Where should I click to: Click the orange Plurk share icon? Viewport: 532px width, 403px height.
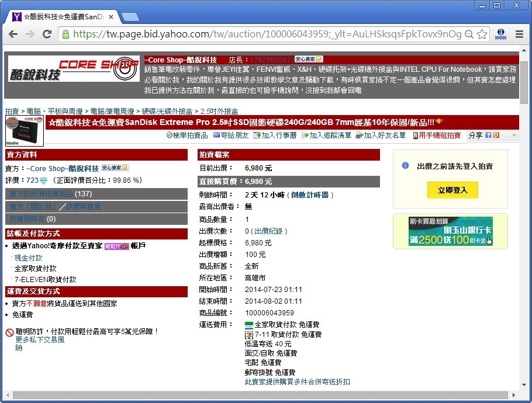point(496,136)
